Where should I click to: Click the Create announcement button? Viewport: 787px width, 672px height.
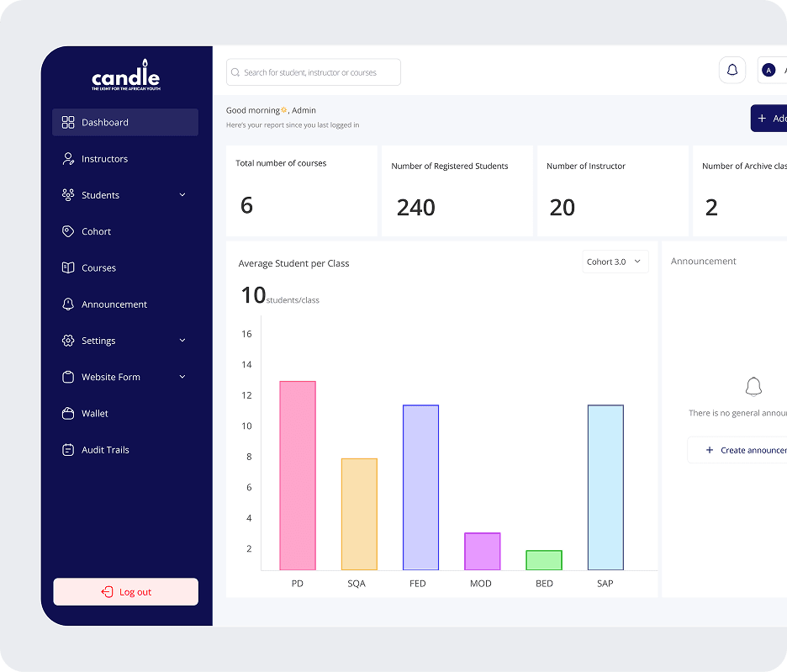740,450
